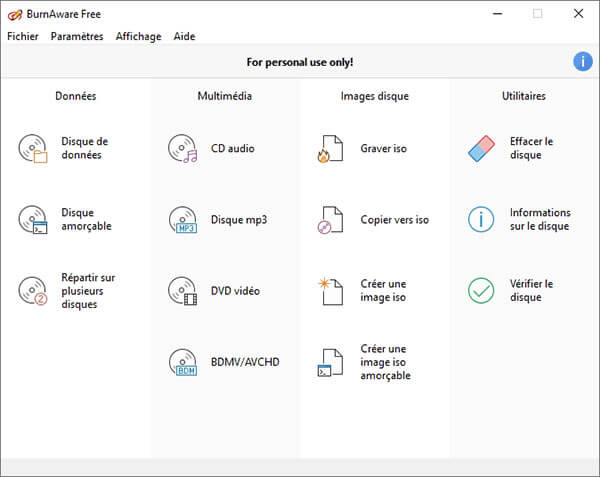
Task: Open the Effacer le disque eraser icon
Action: 482,149
